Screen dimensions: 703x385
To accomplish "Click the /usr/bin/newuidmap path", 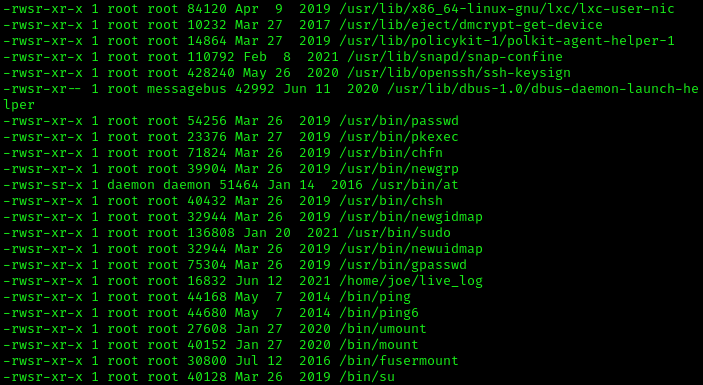I will [x=411, y=249].
